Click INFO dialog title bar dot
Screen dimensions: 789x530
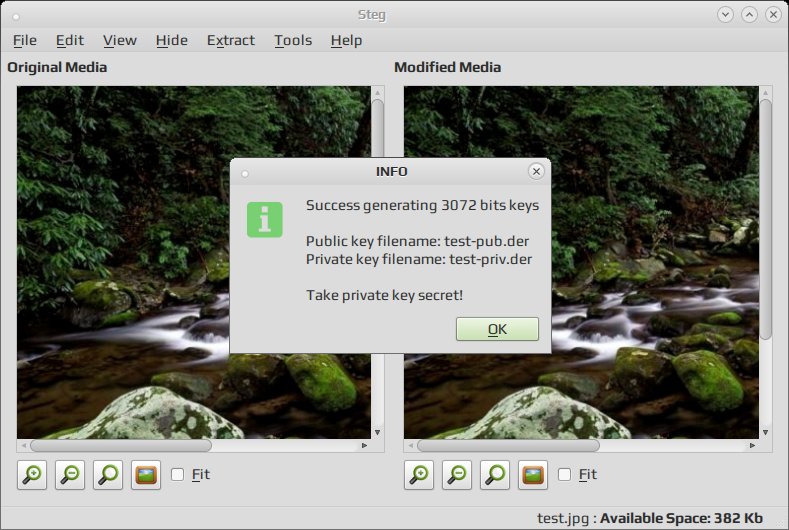tap(245, 174)
